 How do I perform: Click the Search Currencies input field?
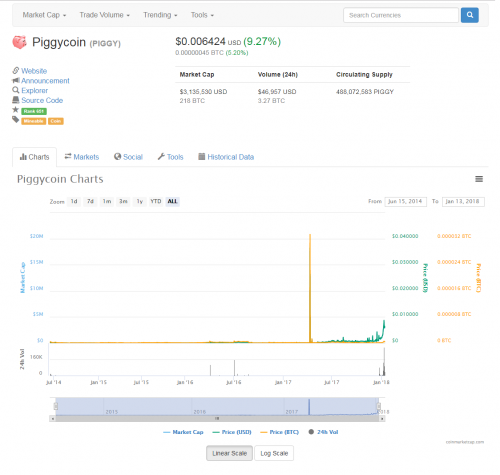pyautogui.click(x=401, y=15)
